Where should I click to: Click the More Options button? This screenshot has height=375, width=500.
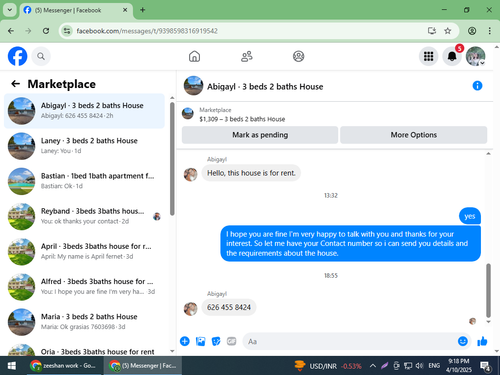click(x=414, y=135)
